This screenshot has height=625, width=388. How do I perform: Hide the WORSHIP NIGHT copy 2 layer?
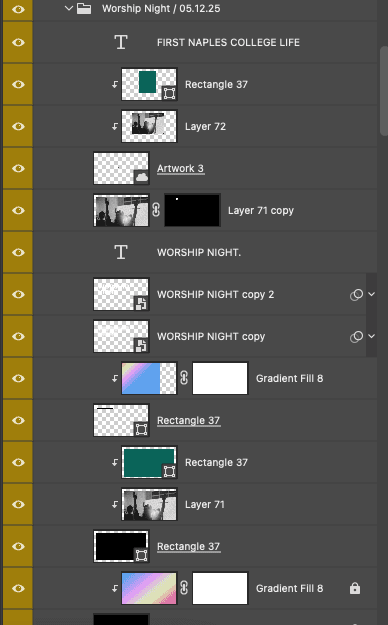[x=18, y=294]
